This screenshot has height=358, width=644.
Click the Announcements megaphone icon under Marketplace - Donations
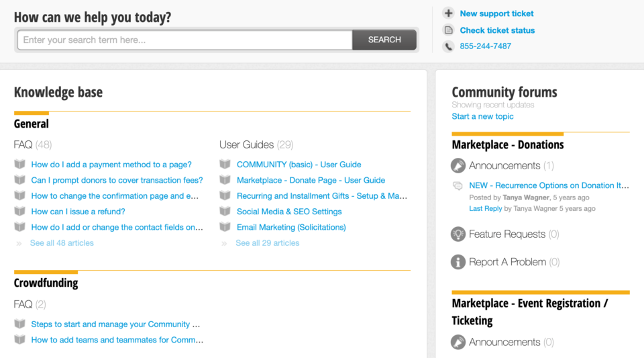[x=458, y=166]
